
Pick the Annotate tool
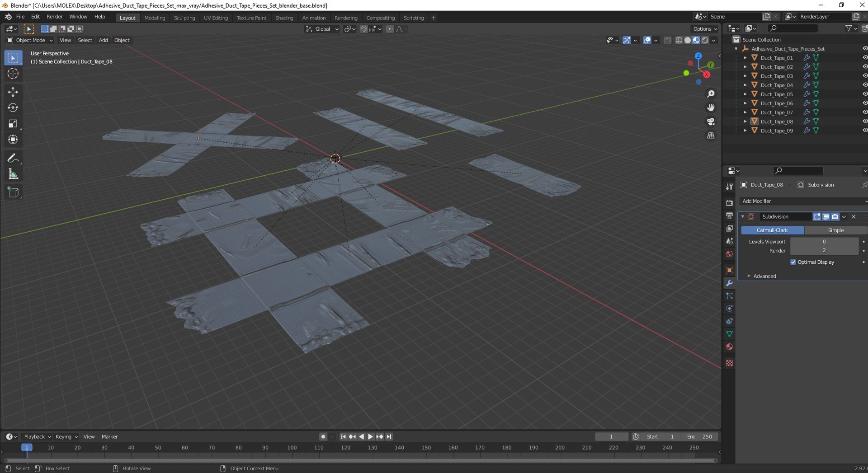point(13,158)
